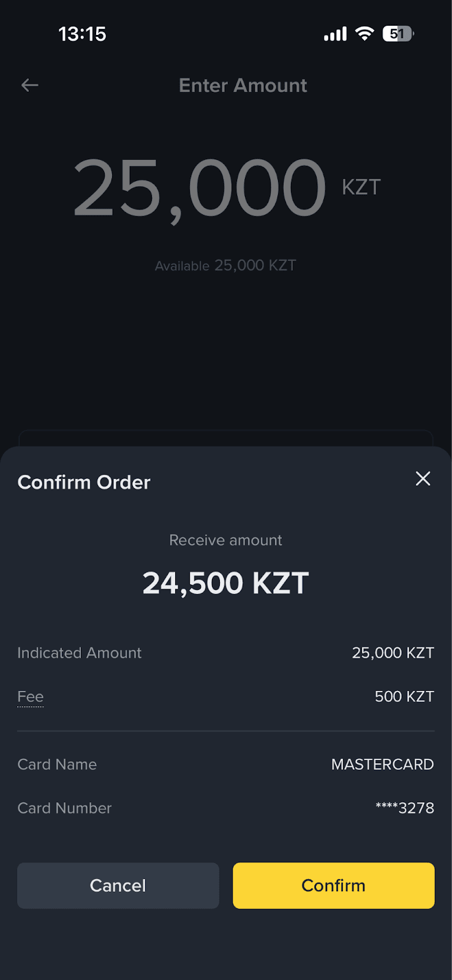452x980 pixels.
Task: Tap the battery indicator icon
Action: pos(397,34)
